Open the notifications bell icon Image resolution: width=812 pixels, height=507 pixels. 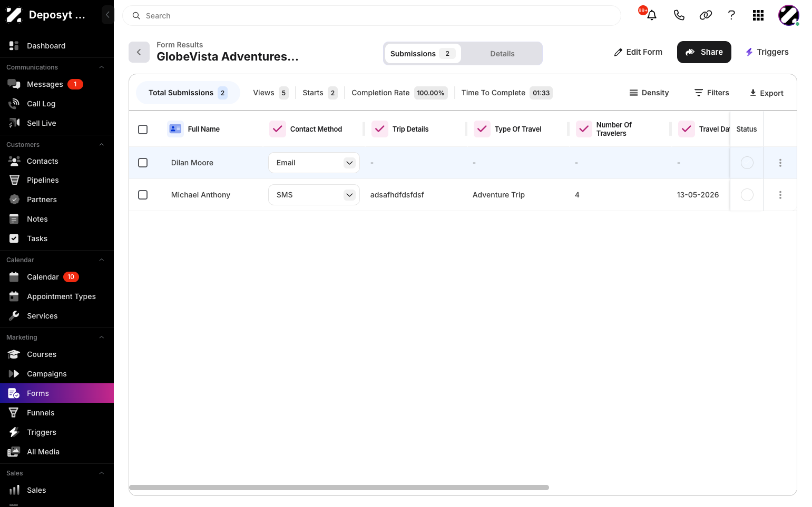click(x=652, y=15)
